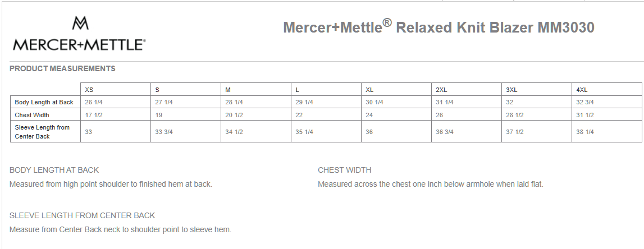Click the BODY LENGTH AT BACK description heading
Screen dimensions: 644x249
pos(54,170)
